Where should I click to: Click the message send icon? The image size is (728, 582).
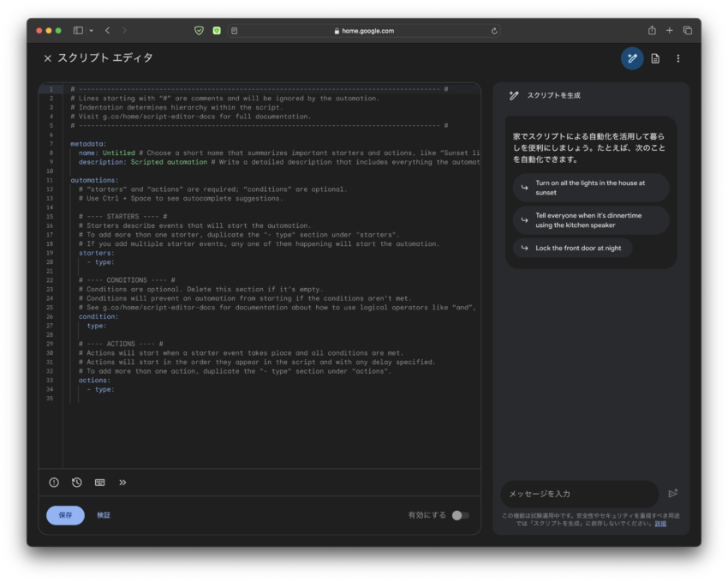pyautogui.click(x=673, y=493)
